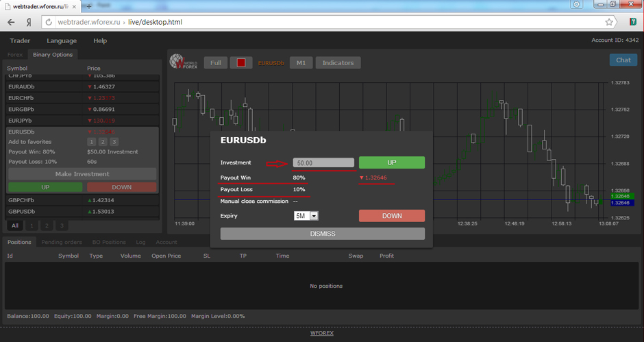Image resolution: width=644 pixels, height=342 pixels.
Task: Show All symbols filter
Action: (x=15, y=225)
